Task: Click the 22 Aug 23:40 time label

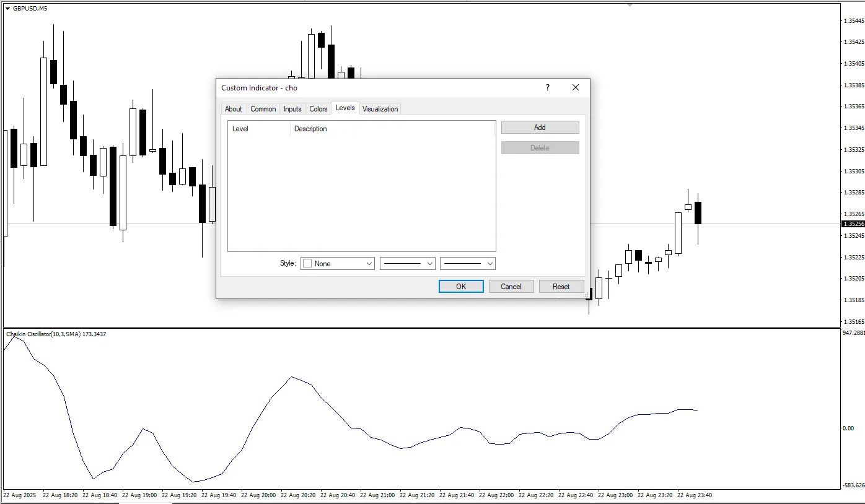Action: 695,495
